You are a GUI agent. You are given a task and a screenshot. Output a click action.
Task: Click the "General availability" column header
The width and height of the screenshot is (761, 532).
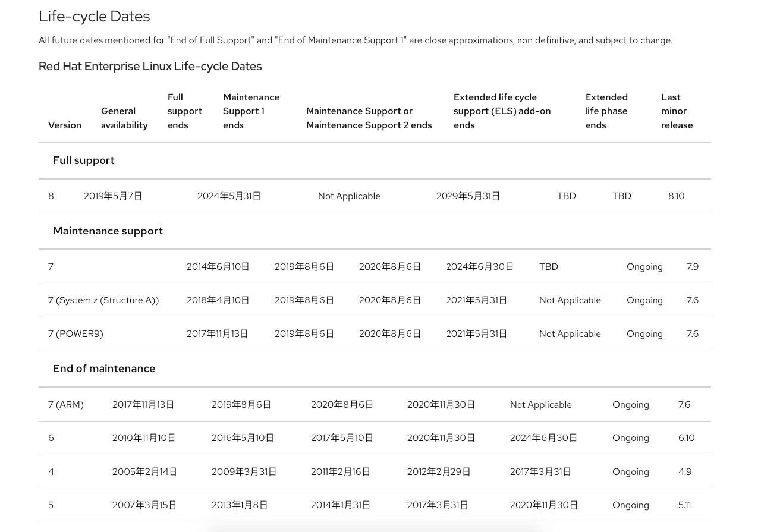[x=124, y=118]
